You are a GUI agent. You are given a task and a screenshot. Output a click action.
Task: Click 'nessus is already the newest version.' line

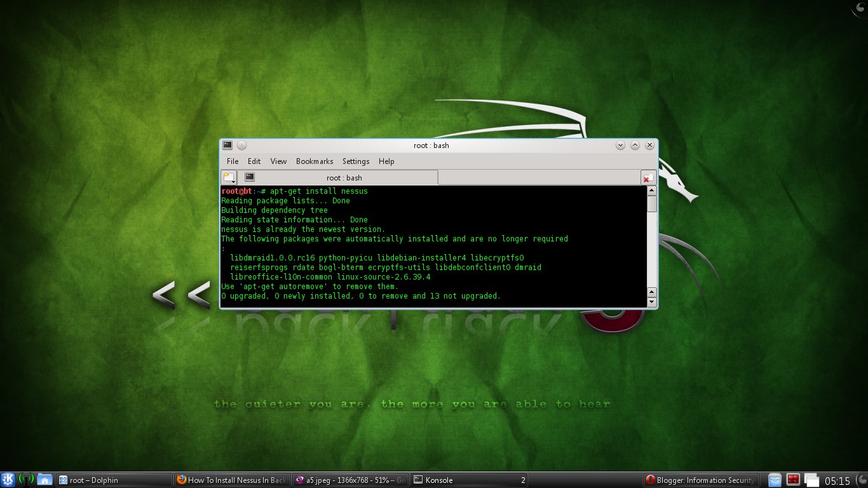pyautogui.click(x=303, y=229)
